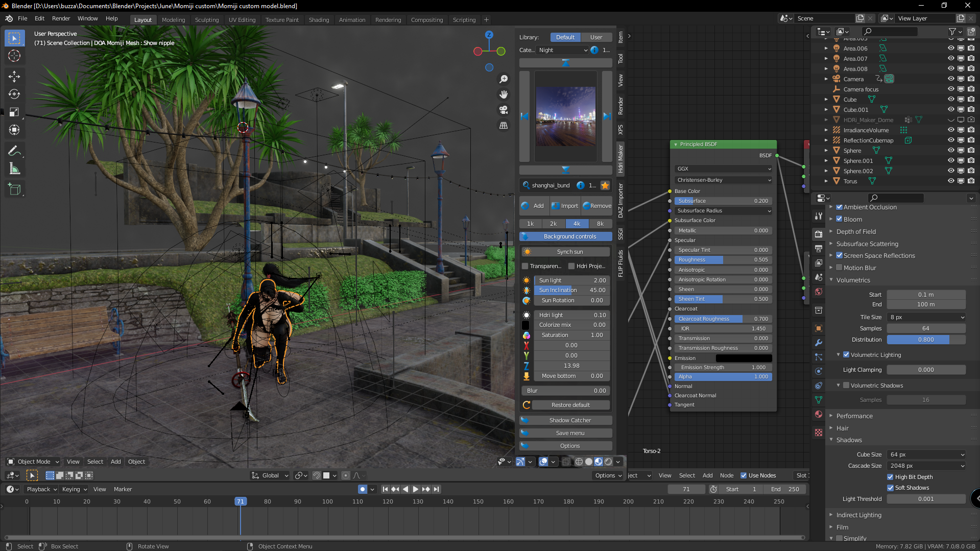The width and height of the screenshot is (980, 551).
Task: Click the viewport pan hand icon
Action: (504, 94)
